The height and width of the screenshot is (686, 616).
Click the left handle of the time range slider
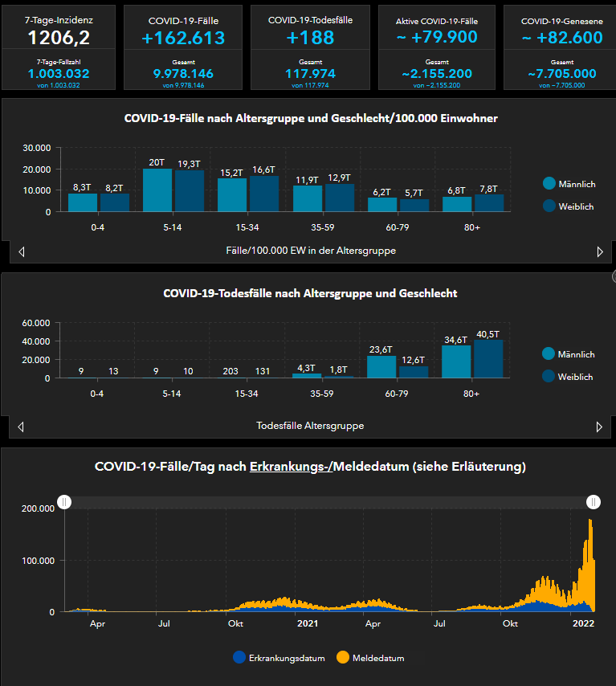pyautogui.click(x=65, y=502)
